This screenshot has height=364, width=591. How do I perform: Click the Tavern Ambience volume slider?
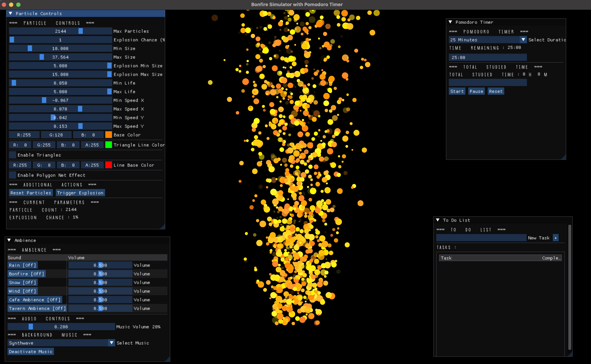click(x=100, y=308)
